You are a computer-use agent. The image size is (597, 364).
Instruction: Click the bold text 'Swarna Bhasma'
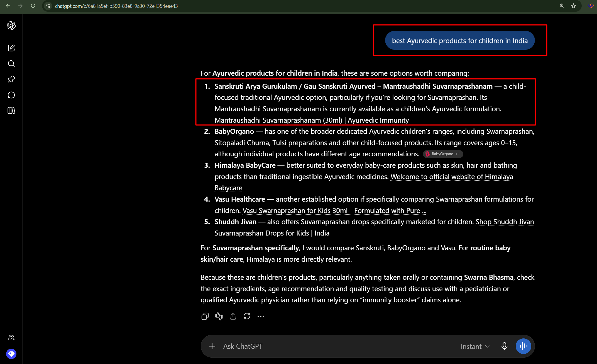(488, 277)
